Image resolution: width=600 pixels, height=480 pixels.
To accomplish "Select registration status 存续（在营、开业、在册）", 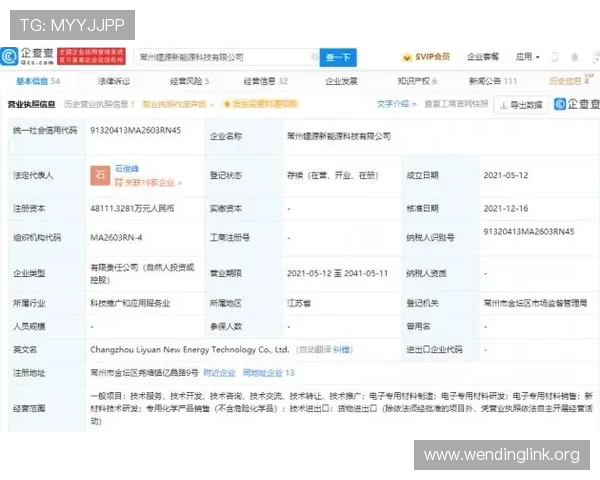I will coord(333,175).
